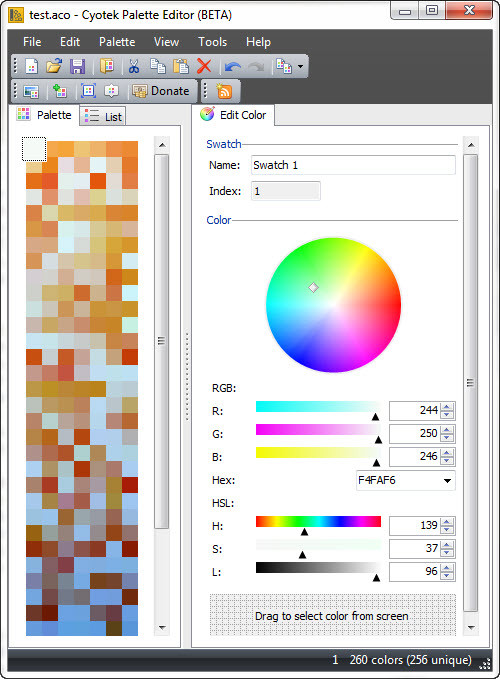The height and width of the screenshot is (679, 500).
Task: Click the palette book icon after Save
Action: (x=107, y=66)
